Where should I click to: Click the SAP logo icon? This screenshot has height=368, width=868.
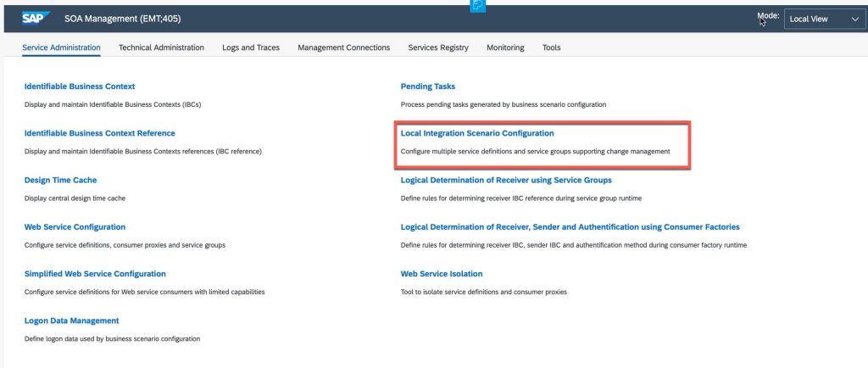[36, 19]
